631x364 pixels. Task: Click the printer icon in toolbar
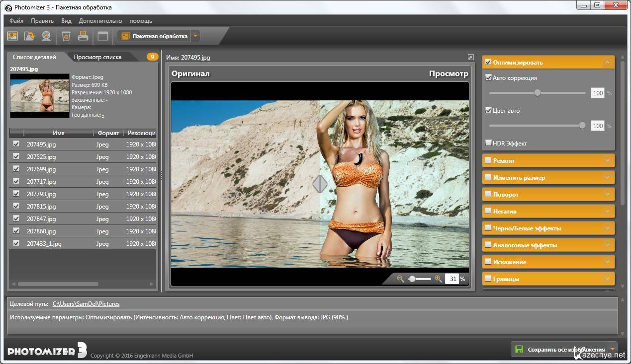click(x=83, y=36)
